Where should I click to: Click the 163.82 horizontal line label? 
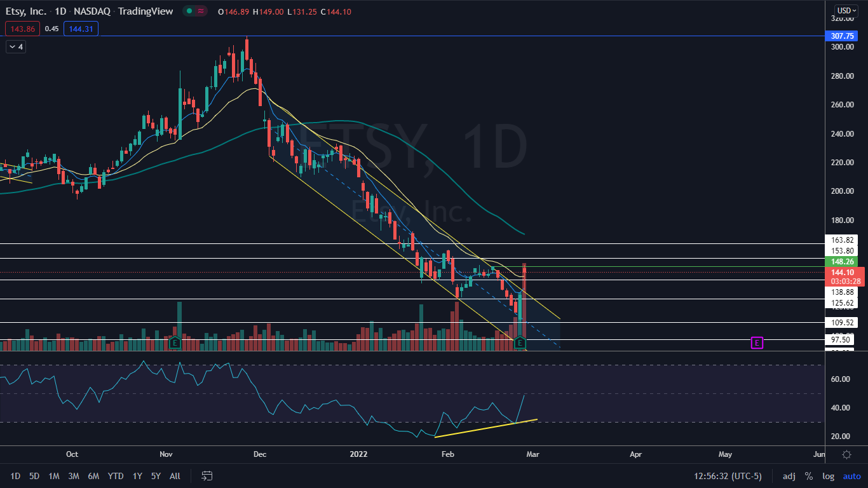click(841, 240)
